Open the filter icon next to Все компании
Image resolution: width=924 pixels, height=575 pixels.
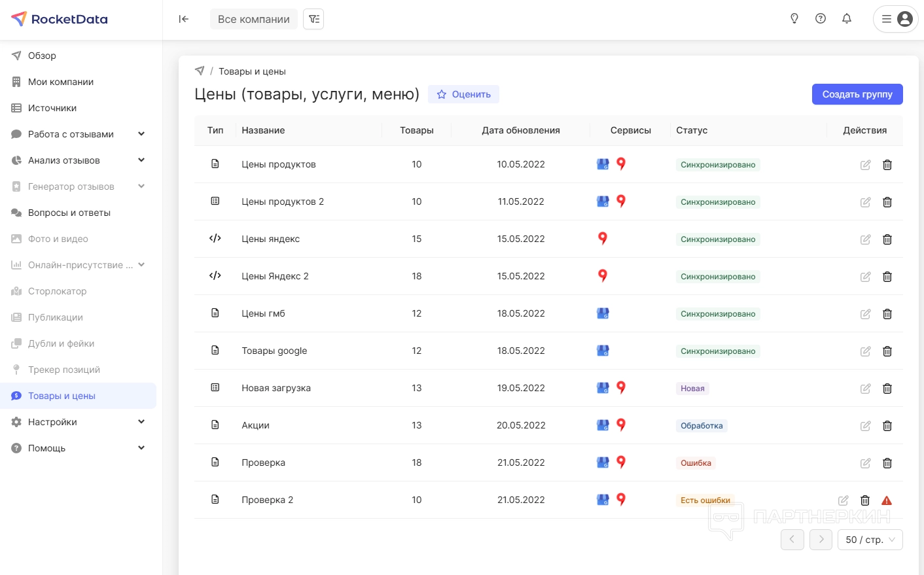313,19
